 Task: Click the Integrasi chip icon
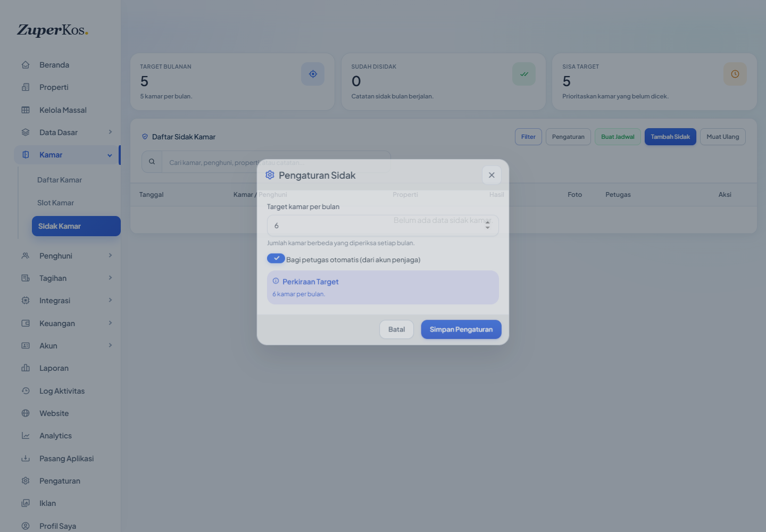tap(26, 301)
